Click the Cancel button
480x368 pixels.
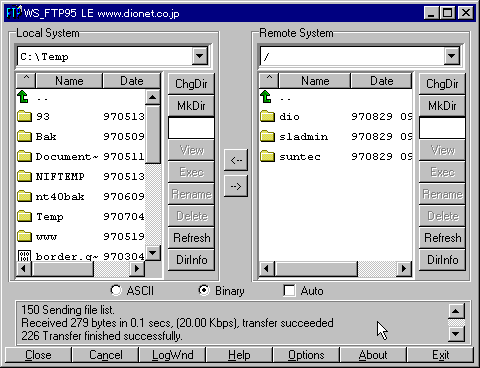coord(105,355)
